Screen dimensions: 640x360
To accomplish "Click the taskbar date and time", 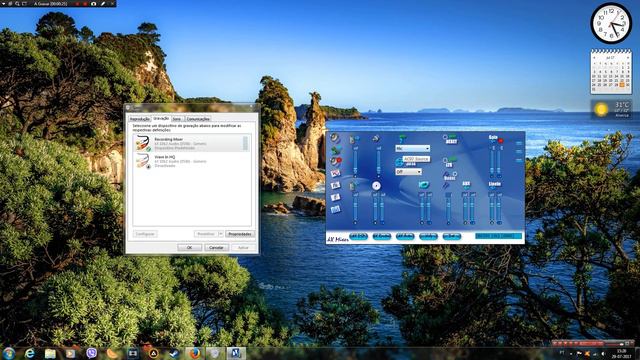I will [622, 353].
